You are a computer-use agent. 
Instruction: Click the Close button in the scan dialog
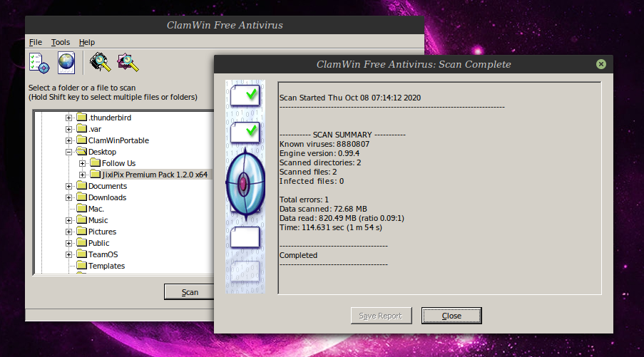click(x=451, y=316)
